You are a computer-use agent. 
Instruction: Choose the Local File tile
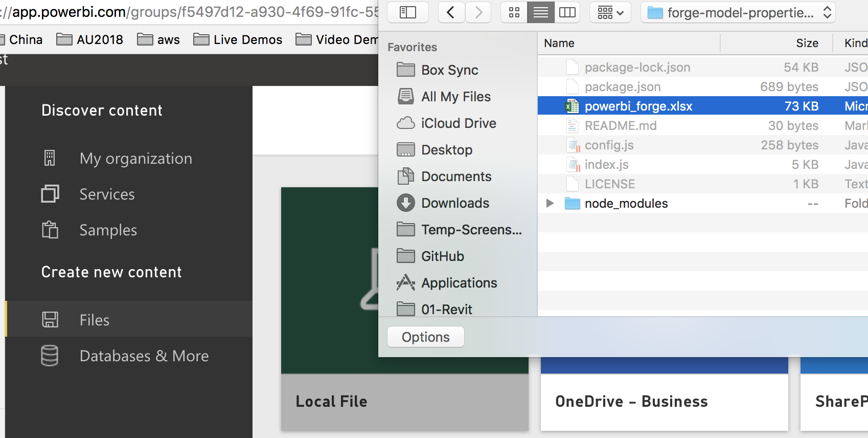(405, 309)
